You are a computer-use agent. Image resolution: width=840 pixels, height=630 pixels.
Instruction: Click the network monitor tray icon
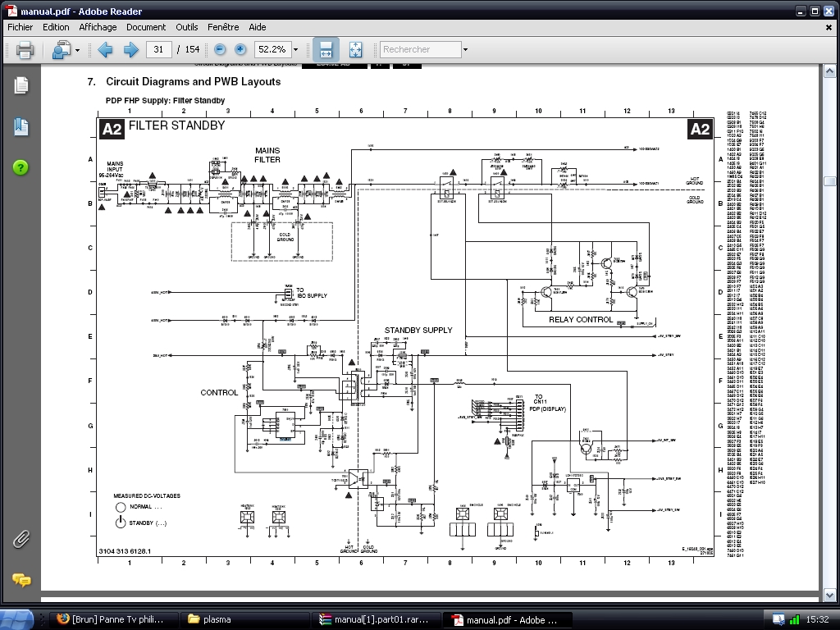[778, 620]
